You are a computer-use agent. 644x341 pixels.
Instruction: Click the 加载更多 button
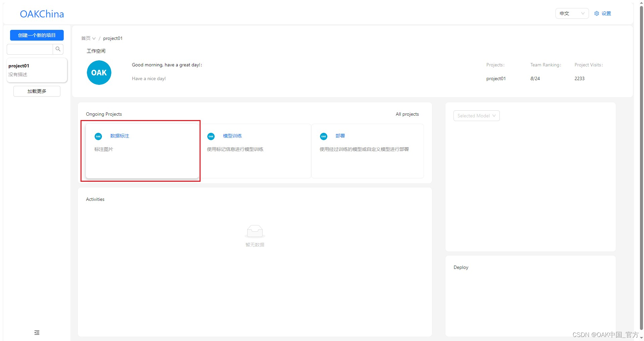(x=37, y=91)
